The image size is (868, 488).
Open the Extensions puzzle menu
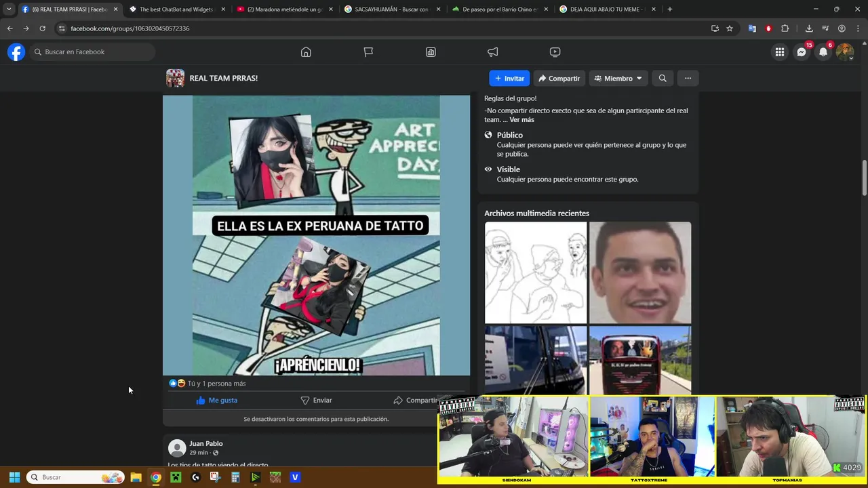[x=785, y=28]
